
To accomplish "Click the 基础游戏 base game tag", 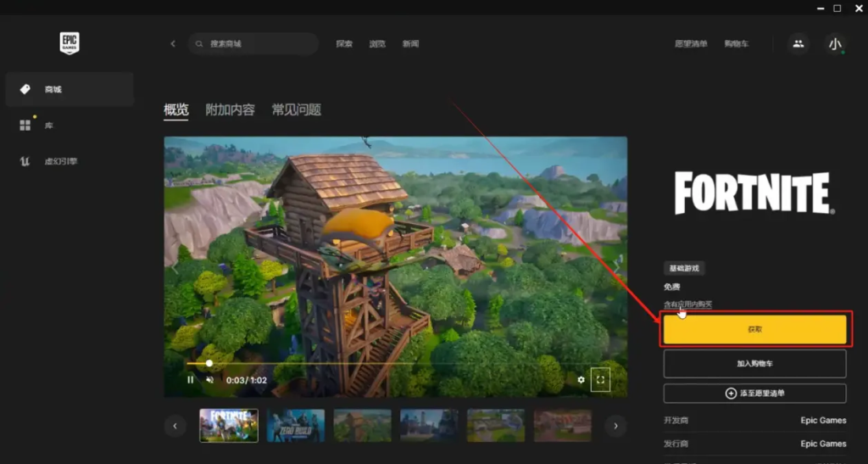I will (684, 268).
